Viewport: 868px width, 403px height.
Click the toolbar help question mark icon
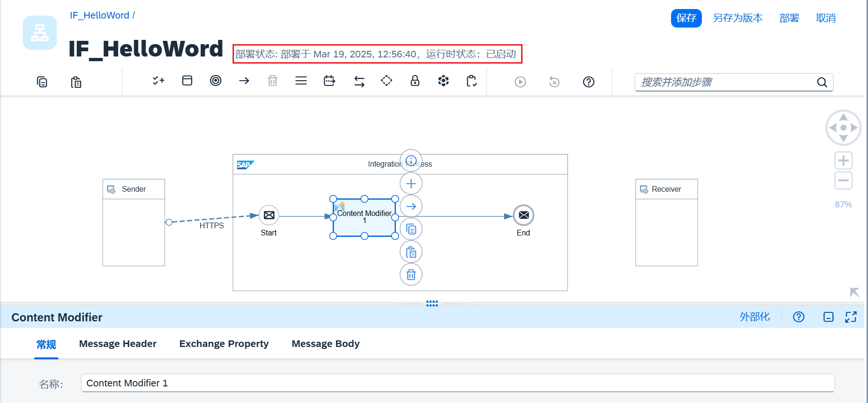click(588, 82)
